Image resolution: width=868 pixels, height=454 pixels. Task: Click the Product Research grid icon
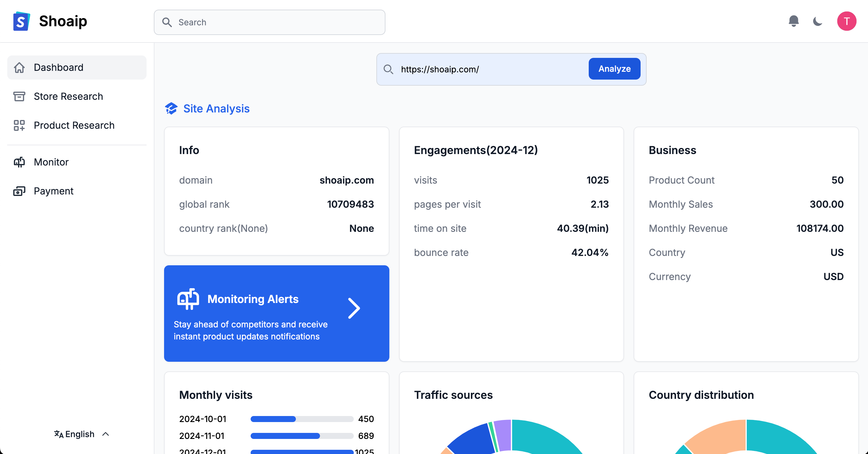click(x=19, y=125)
